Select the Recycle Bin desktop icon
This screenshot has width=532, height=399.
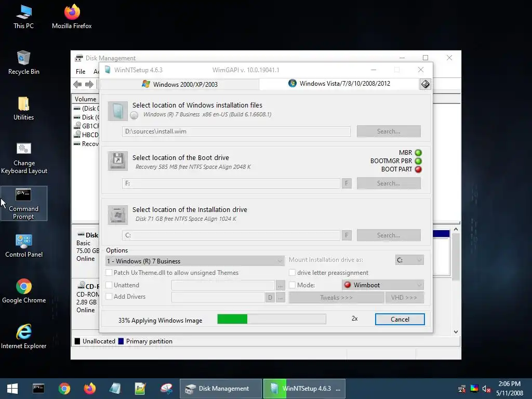(x=23, y=63)
